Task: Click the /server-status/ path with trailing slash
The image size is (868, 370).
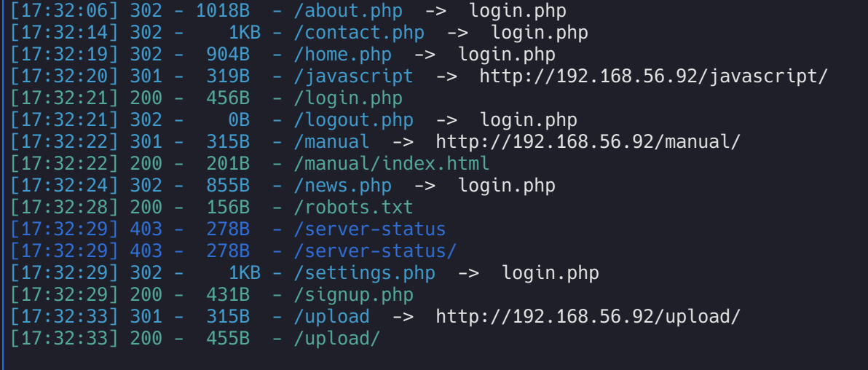Action: 376,251
